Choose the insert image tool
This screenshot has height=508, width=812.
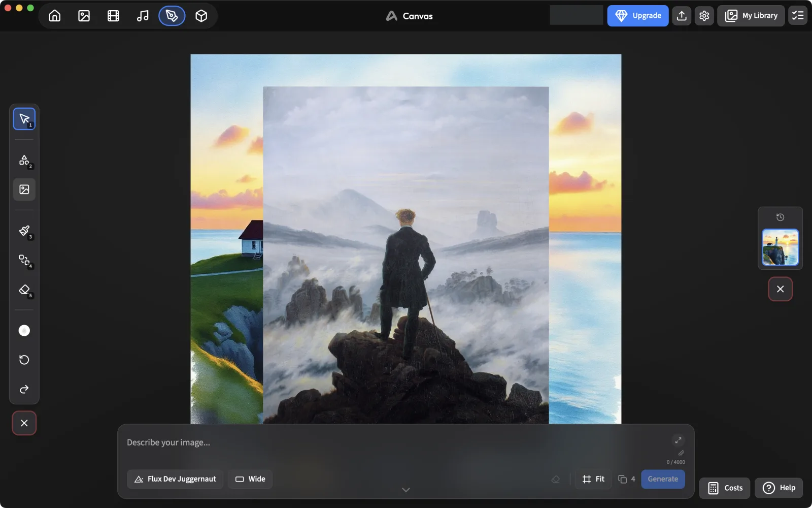coord(24,189)
